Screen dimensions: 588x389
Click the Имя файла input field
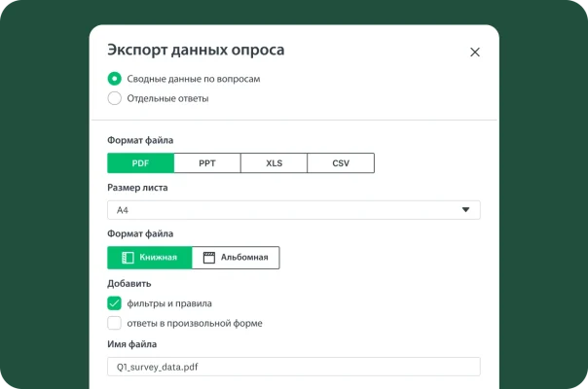(294, 367)
